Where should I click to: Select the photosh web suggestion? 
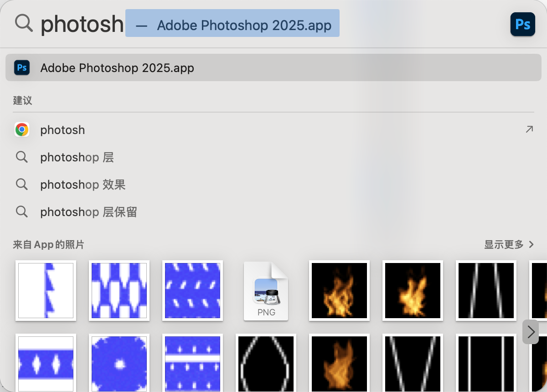273,130
